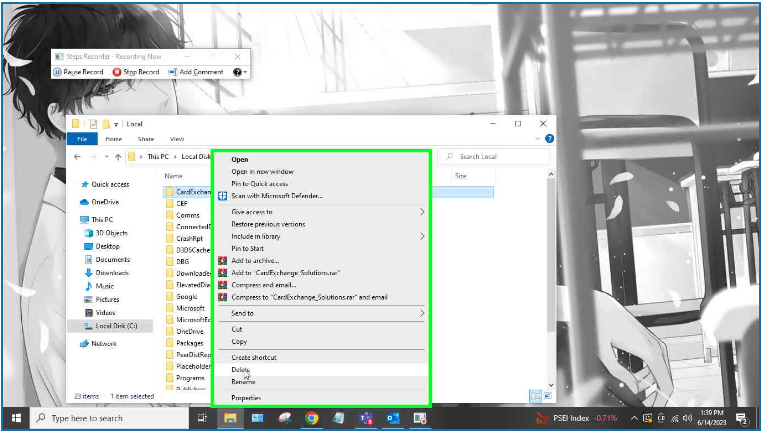Viewport: 762px width, 433px height.
Task: Select Quick access in navigation pane
Action: (105, 184)
